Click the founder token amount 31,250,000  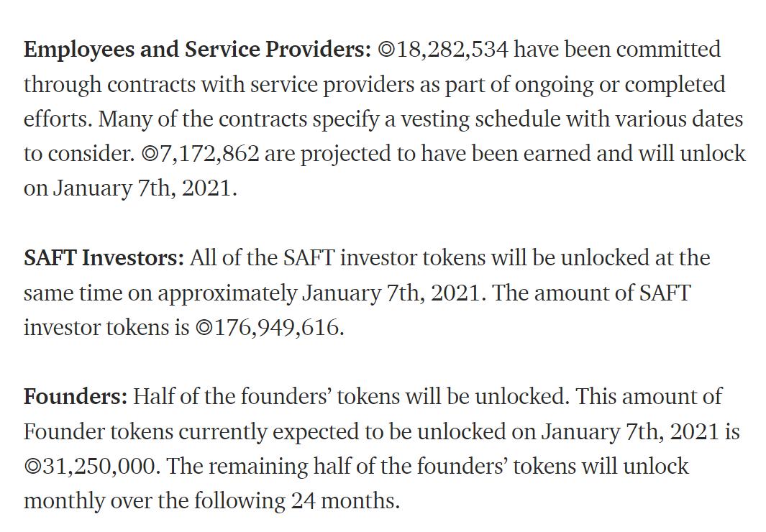(99, 467)
